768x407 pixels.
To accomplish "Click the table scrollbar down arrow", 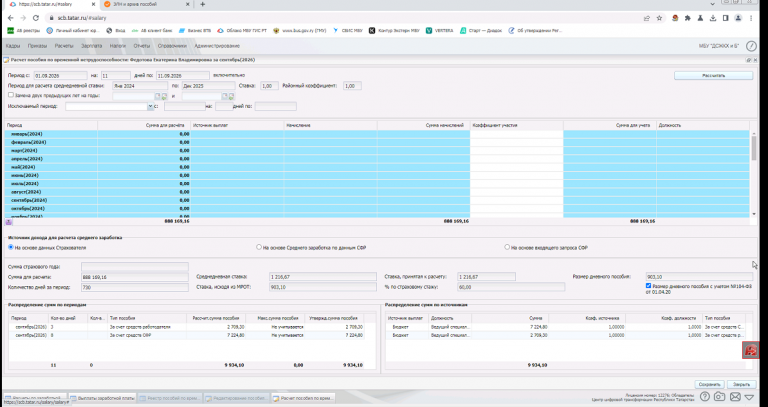I will point(753,214).
